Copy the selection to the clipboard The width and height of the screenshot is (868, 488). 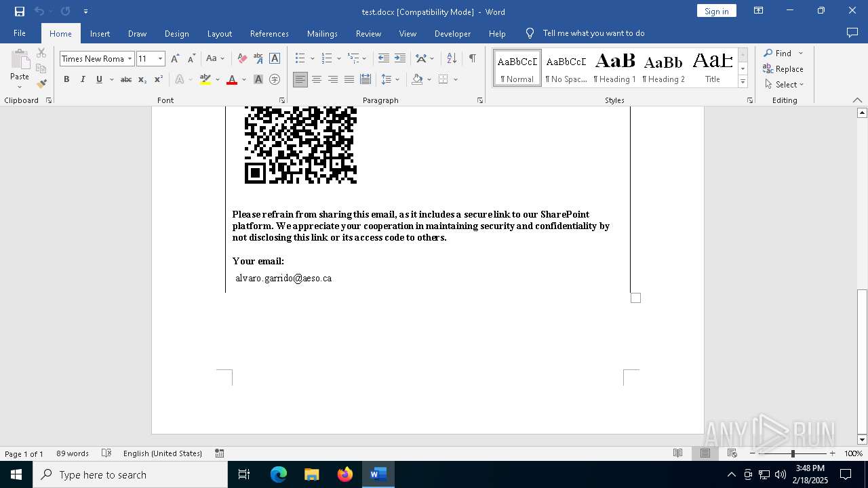tap(41, 68)
